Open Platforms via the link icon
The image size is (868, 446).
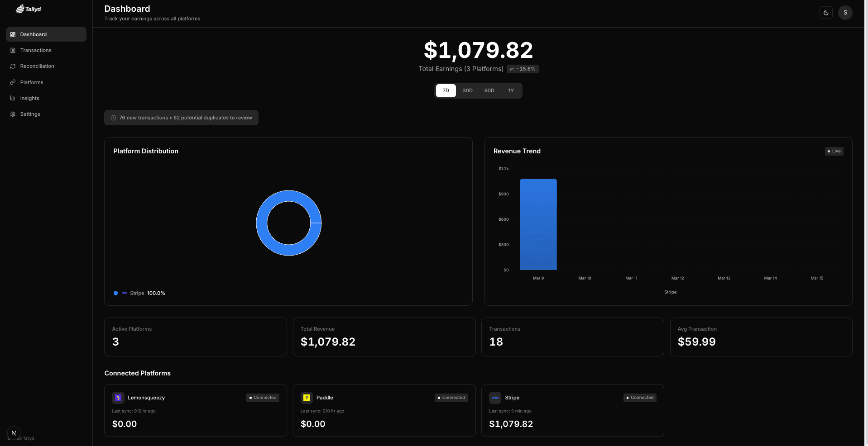point(13,82)
